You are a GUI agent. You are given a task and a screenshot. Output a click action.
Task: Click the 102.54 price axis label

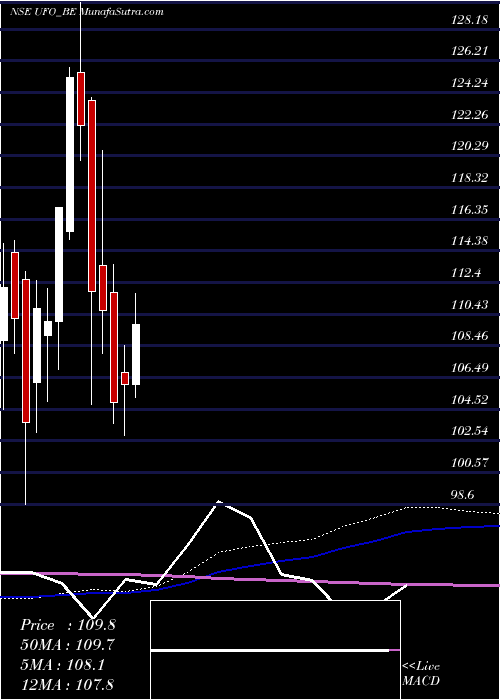click(469, 431)
